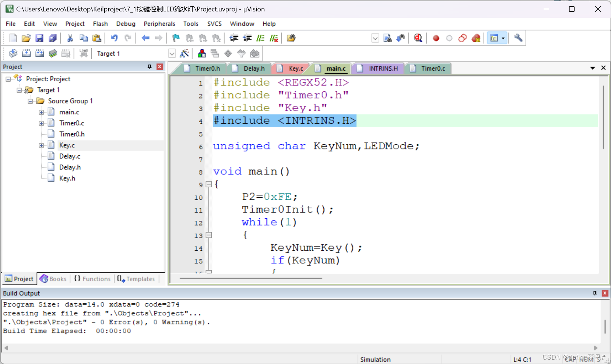
Task: Click the editor horizontal scrollbar
Action: pos(251,278)
